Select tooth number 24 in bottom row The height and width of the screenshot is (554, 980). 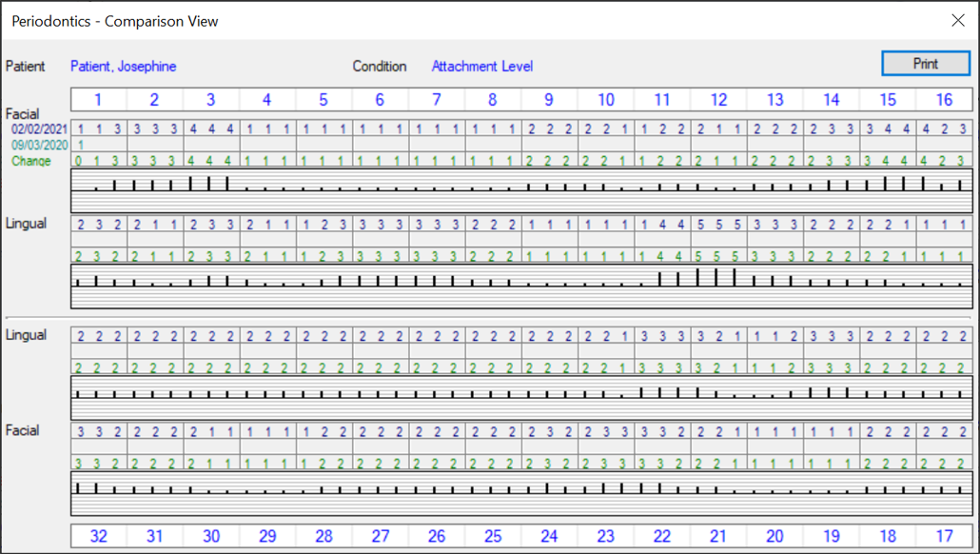pyautogui.click(x=549, y=536)
